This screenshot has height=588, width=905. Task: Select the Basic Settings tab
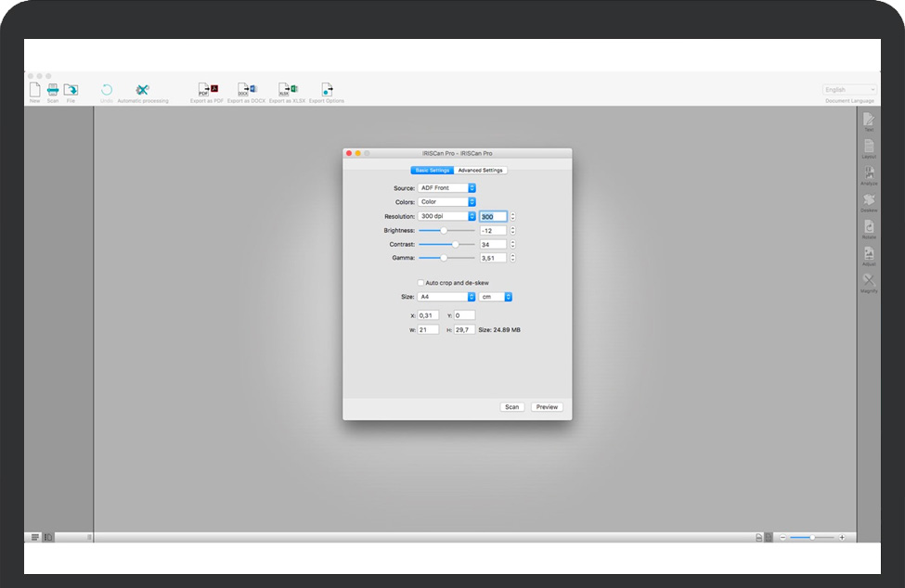tap(433, 171)
